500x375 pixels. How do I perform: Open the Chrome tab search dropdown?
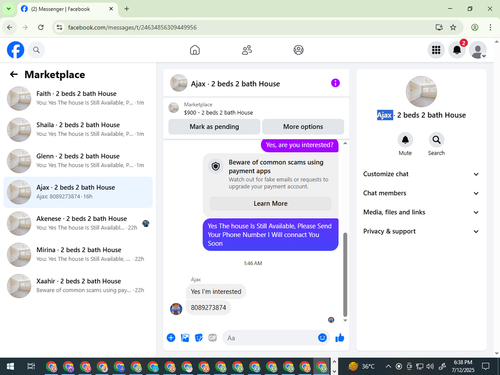click(9, 9)
